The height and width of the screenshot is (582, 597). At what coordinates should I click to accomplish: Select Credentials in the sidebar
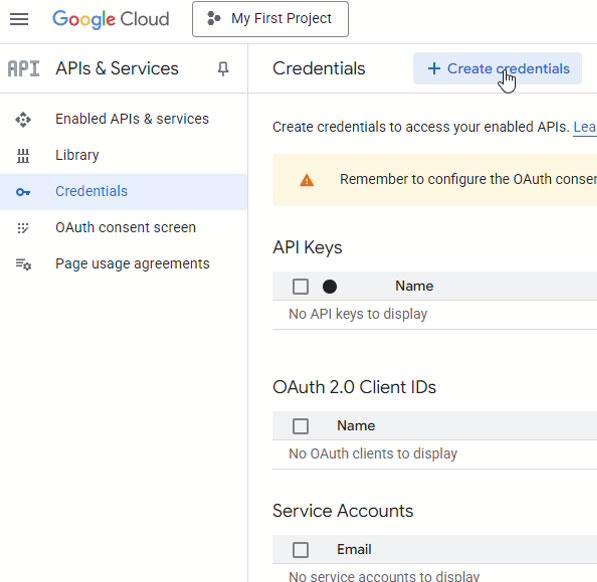click(x=124, y=191)
